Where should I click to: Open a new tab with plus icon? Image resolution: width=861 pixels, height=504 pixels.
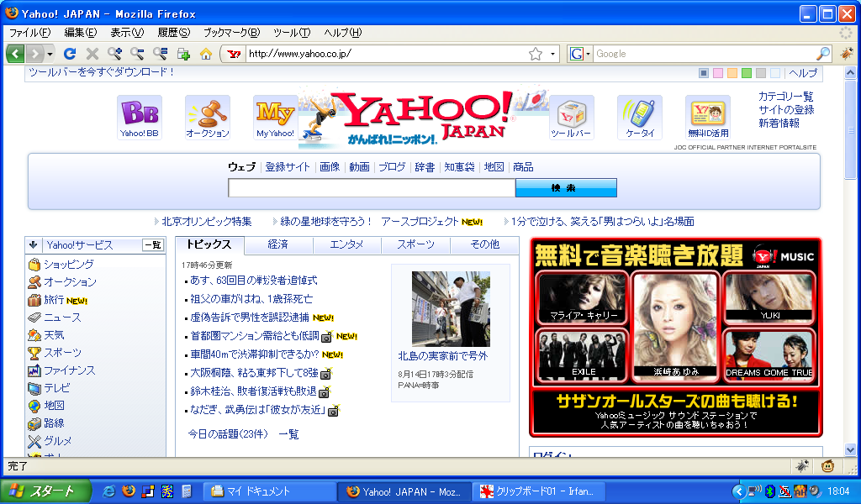tap(183, 54)
